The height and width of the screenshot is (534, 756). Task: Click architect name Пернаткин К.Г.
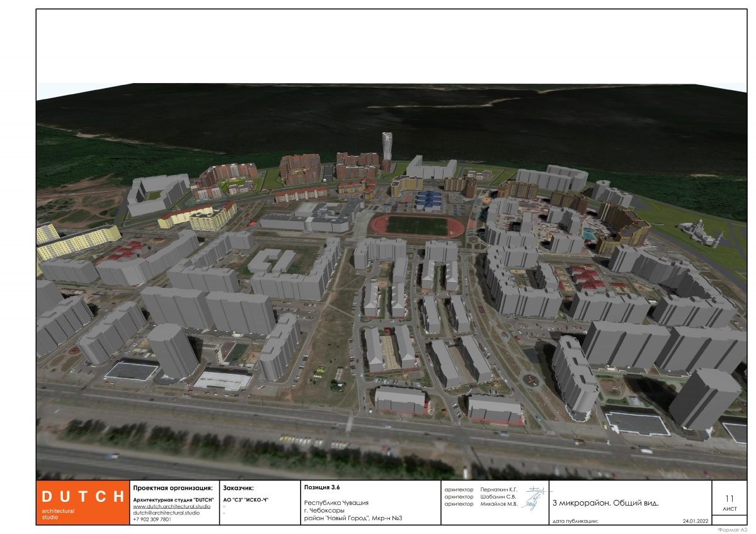[498, 489]
